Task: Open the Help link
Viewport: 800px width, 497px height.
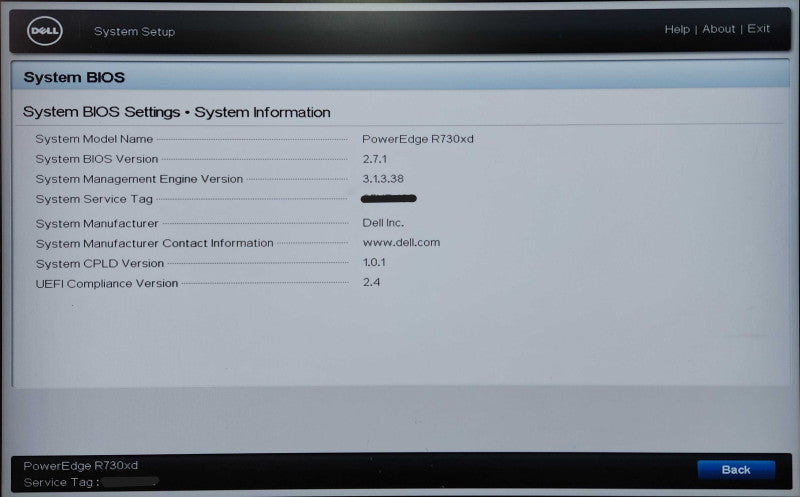Action: [x=677, y=29]
